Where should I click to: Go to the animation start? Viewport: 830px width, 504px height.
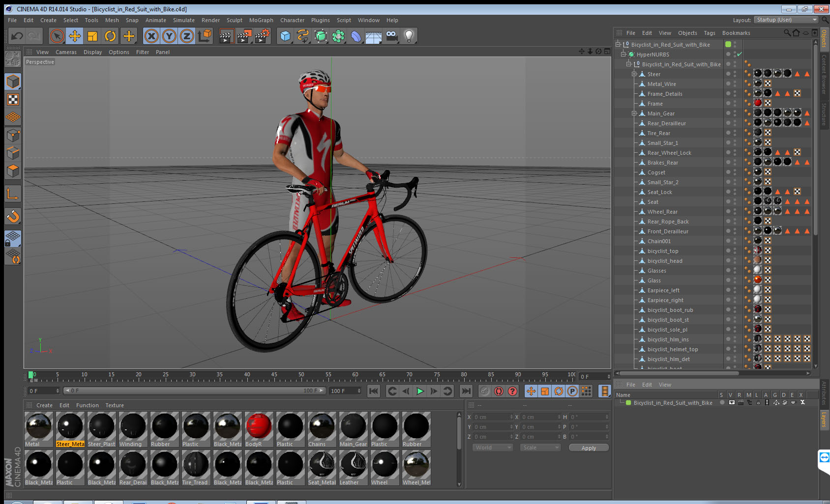(374, 391)
